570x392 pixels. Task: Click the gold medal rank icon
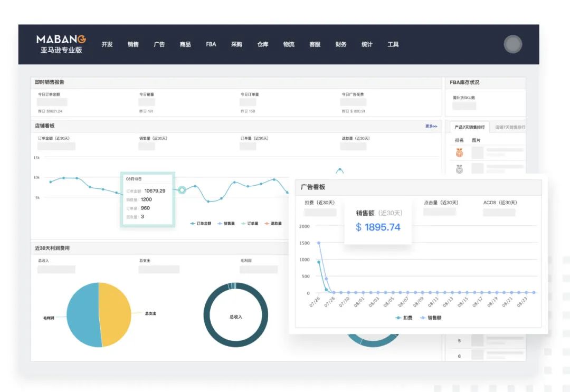point(459,153)
